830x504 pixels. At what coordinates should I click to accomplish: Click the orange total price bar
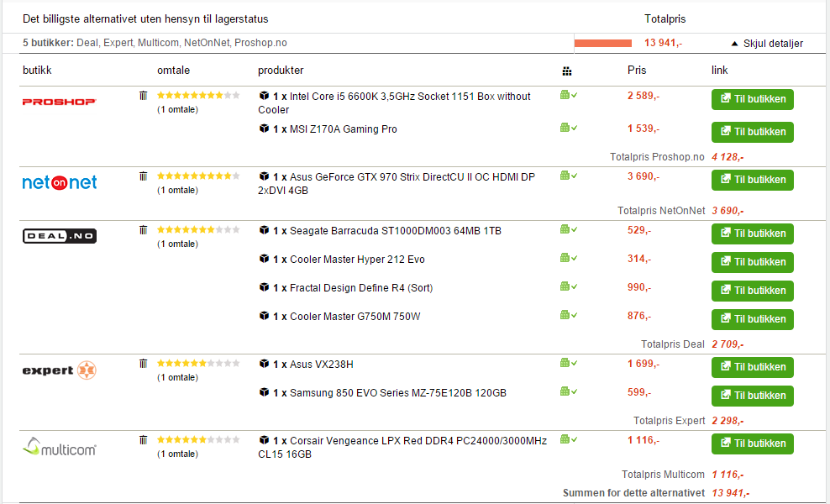(x=603, y=43)
